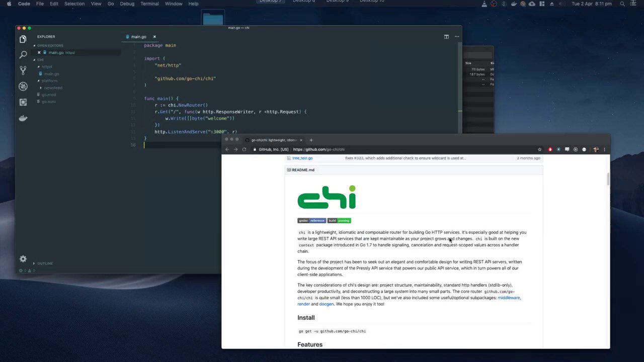The width and height of the screenshot is (644, 362).
Task: Reload the GitHub page
Action: pyautogui.click(x=244, y=149)
